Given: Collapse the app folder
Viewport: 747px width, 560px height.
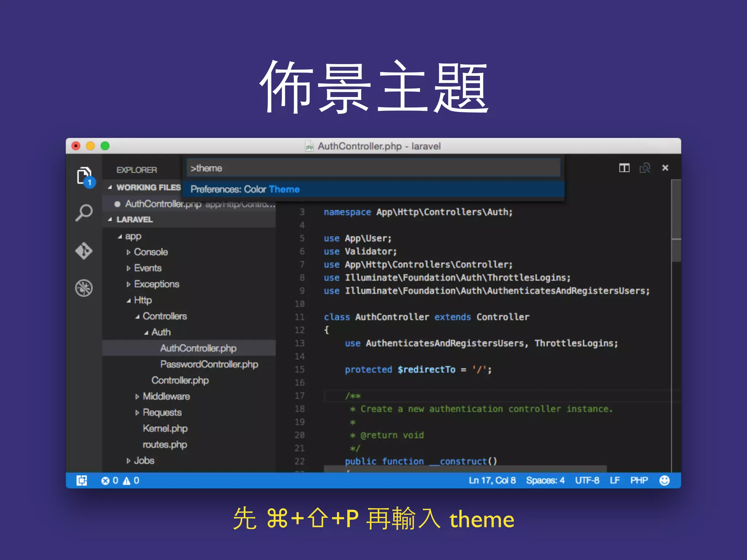Looking at the screenshot, I should click(x=120, y=237).
